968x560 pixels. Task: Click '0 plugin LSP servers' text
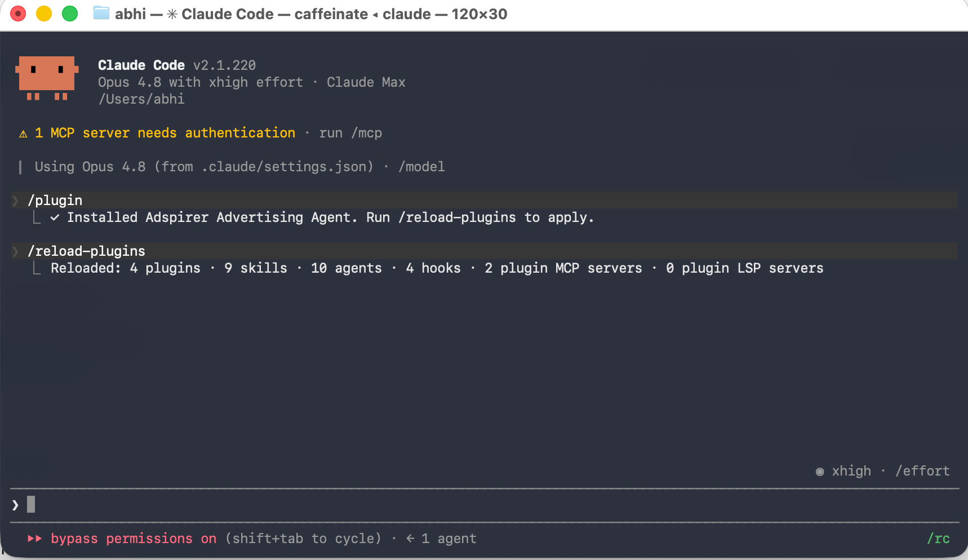(x=745, y=268)
